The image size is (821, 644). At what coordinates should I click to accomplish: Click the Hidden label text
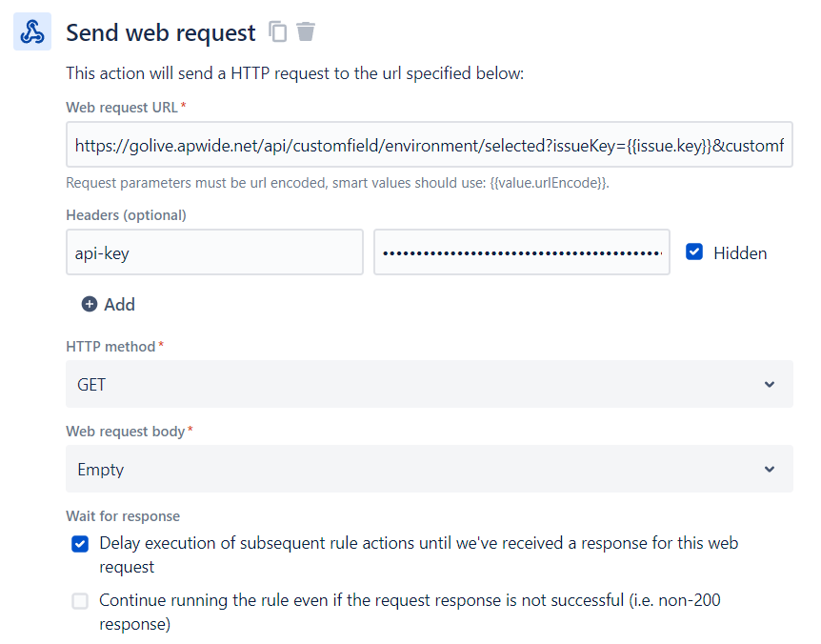coord(740,253)
